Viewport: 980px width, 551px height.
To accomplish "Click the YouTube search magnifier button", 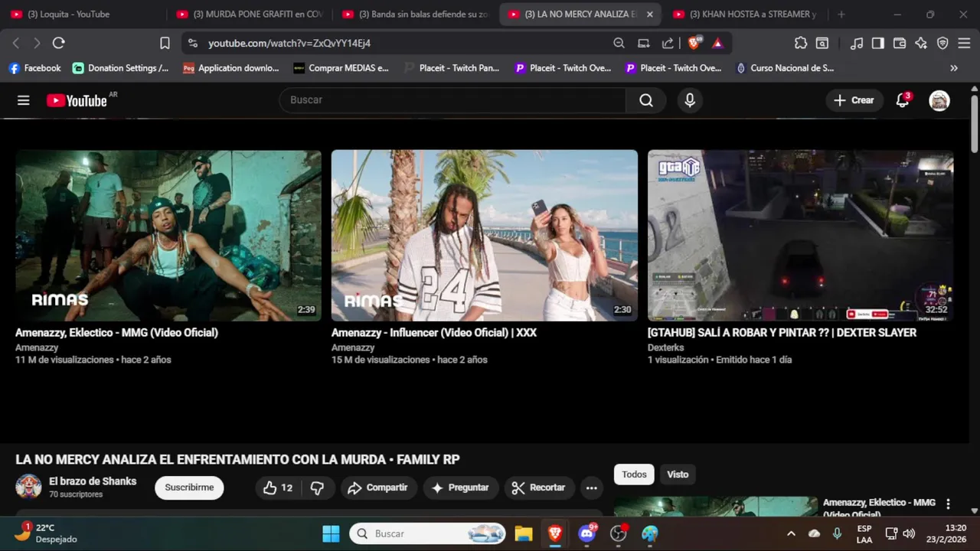I will pyautogui.click(x=646, y=100).
